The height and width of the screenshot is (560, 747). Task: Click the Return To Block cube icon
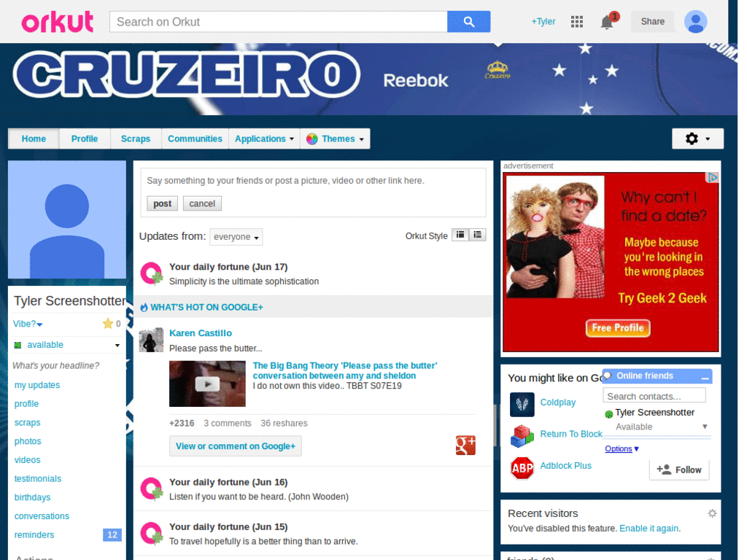(x=522, y=436)
